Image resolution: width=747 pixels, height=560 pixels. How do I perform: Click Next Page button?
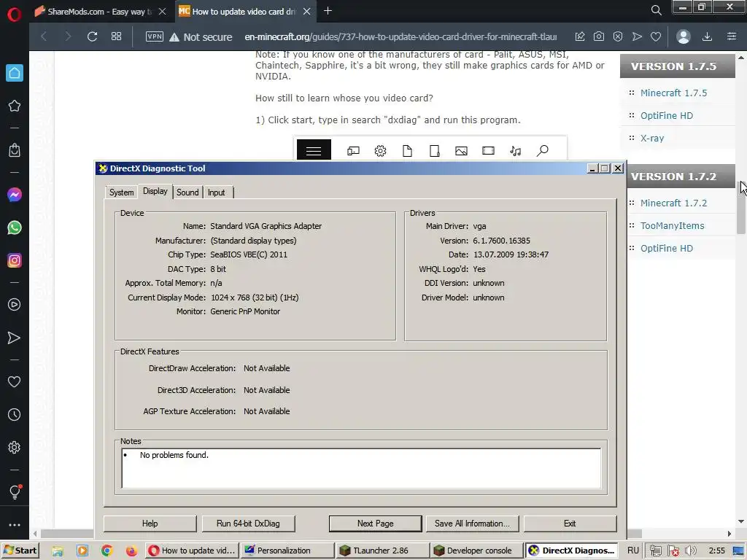coord(376,524)
